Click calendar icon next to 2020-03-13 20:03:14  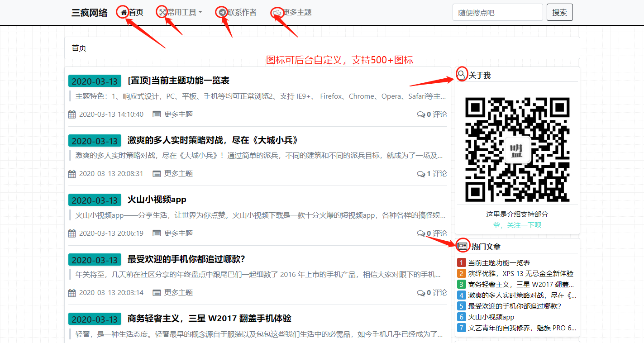tap(72, 293)
